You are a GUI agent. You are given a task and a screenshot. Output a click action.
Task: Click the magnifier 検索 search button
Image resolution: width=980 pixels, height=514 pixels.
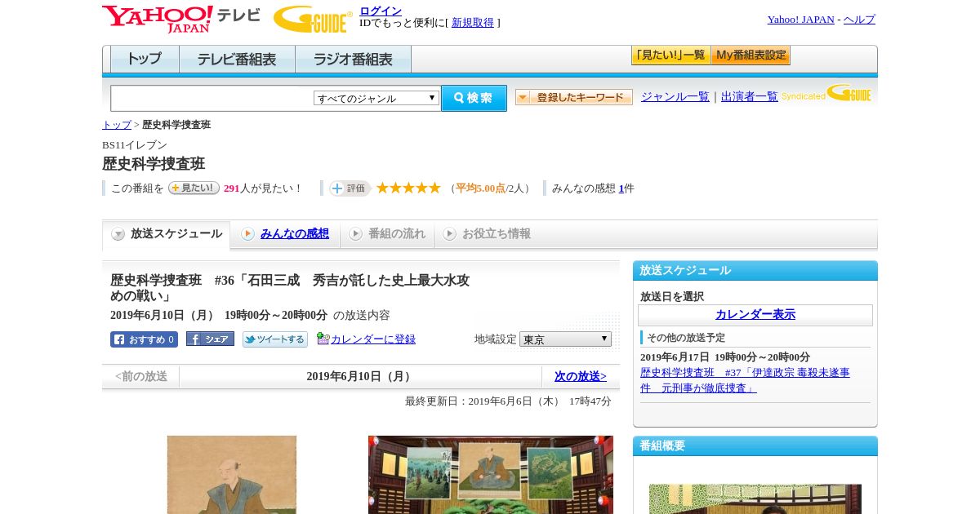click(x=474, y=98)
